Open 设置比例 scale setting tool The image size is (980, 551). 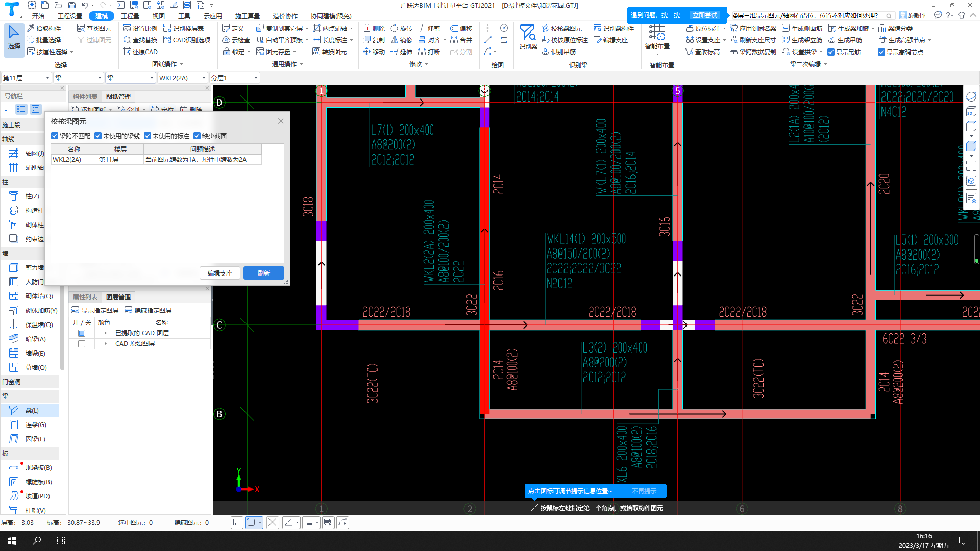coord(140,28)
